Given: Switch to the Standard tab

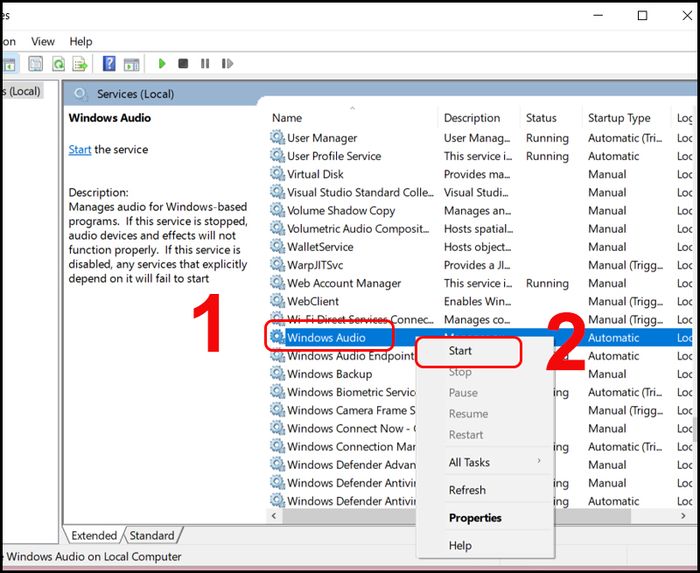Looking at the screenshot, I should pyautogui.click(x=152, y=535).
